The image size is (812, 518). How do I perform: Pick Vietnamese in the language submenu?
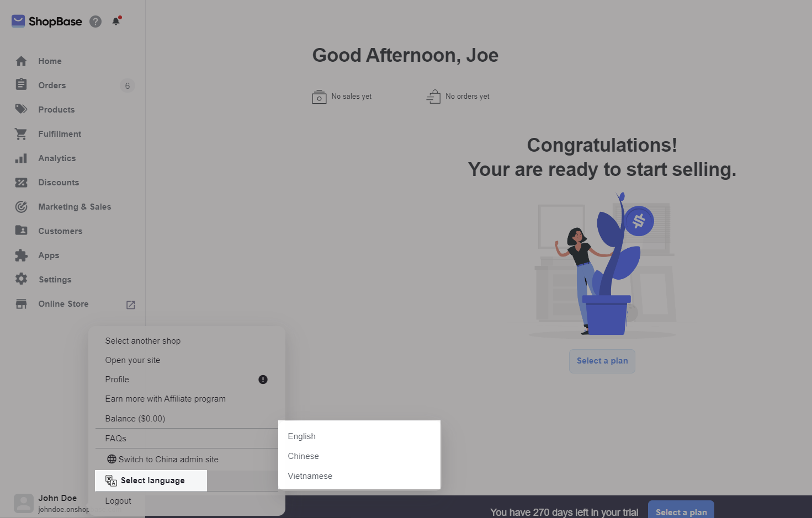[310, 476]
